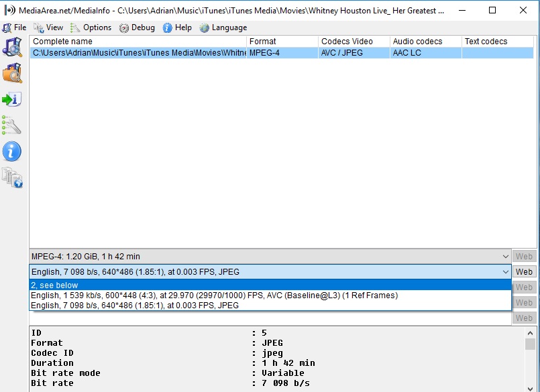Maximize the MediaInfo window
Image resolution: width=540 pixels, height=392 pixels.
[492, 10]
